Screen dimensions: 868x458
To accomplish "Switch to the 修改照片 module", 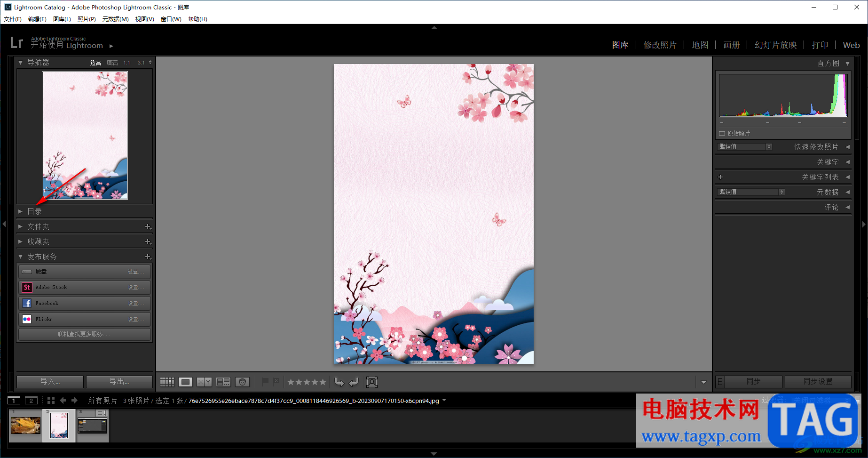I will tap(660, 45).
